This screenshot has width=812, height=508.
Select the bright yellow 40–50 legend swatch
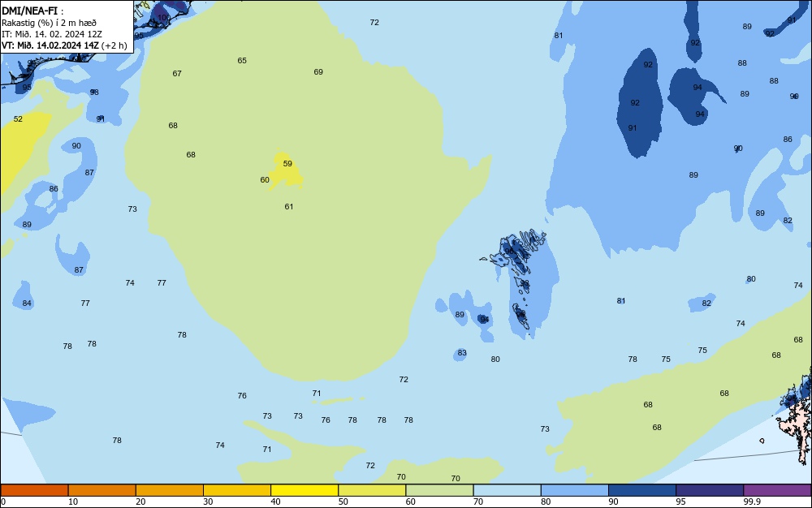[x=304, y=490]
